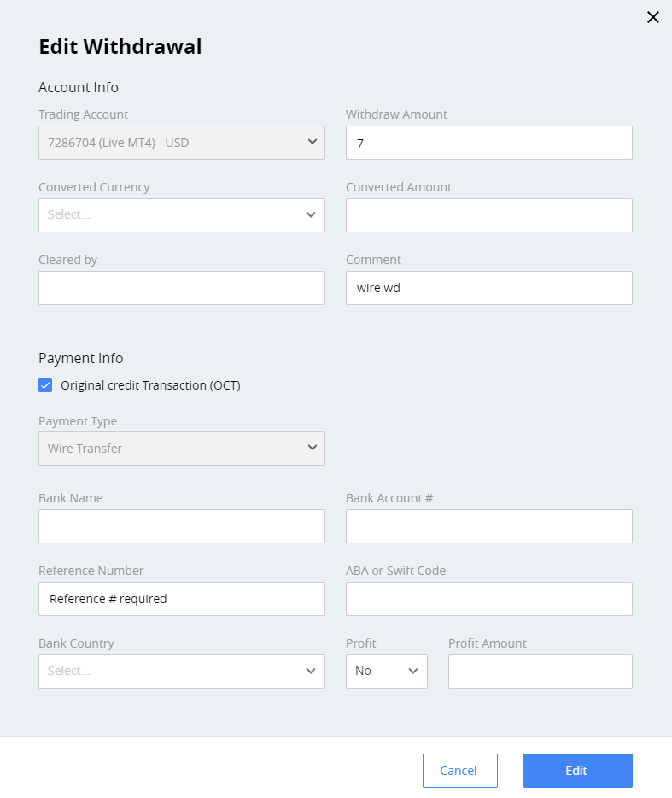672x798 pixels.
Task: Change the Profit dropdown from No
Action: (386, 671)
